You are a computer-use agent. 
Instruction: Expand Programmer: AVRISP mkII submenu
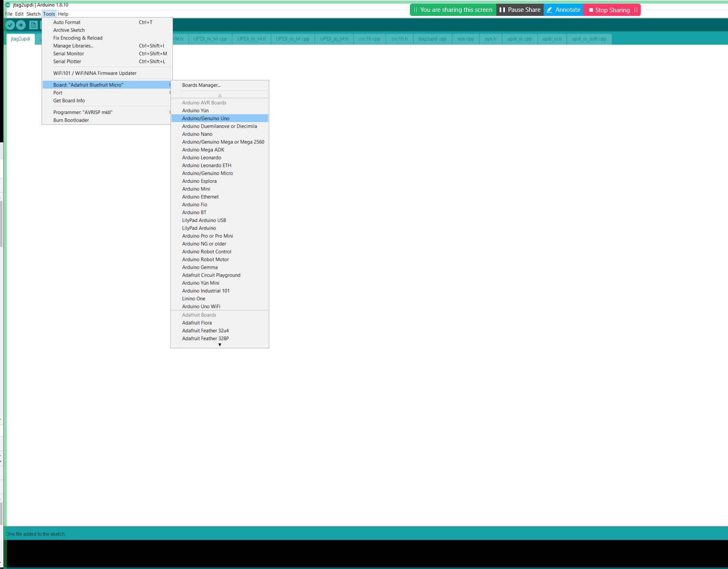coord(107,112)
